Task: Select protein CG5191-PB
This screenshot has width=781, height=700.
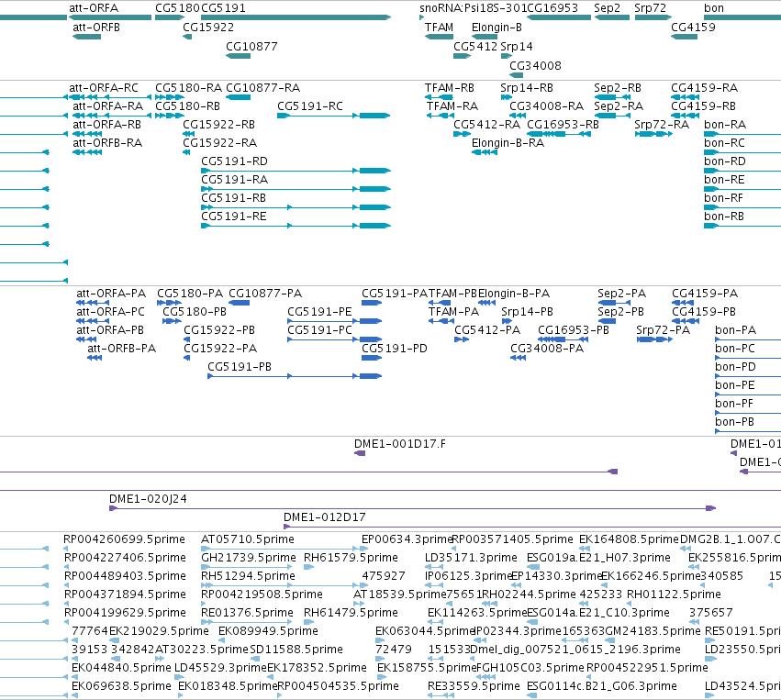Action: (240, 367)
